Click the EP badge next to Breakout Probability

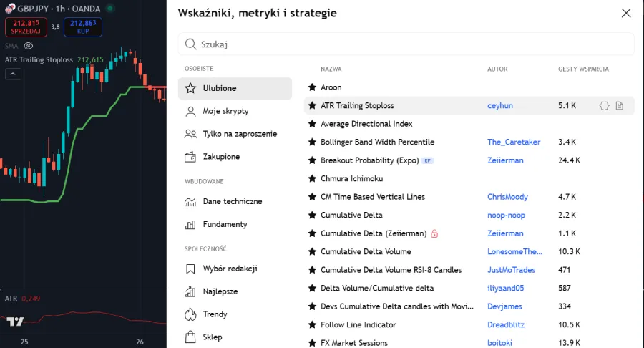click(428, 160)
